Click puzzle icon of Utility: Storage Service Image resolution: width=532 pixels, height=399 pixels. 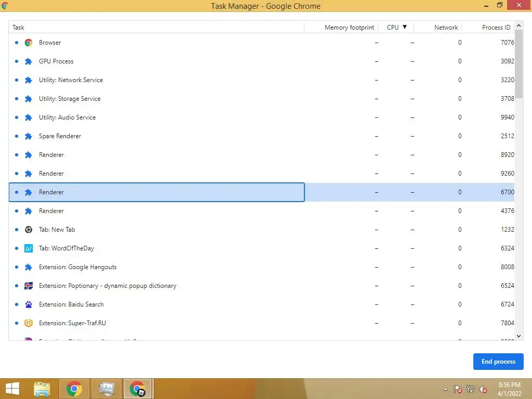29,99
